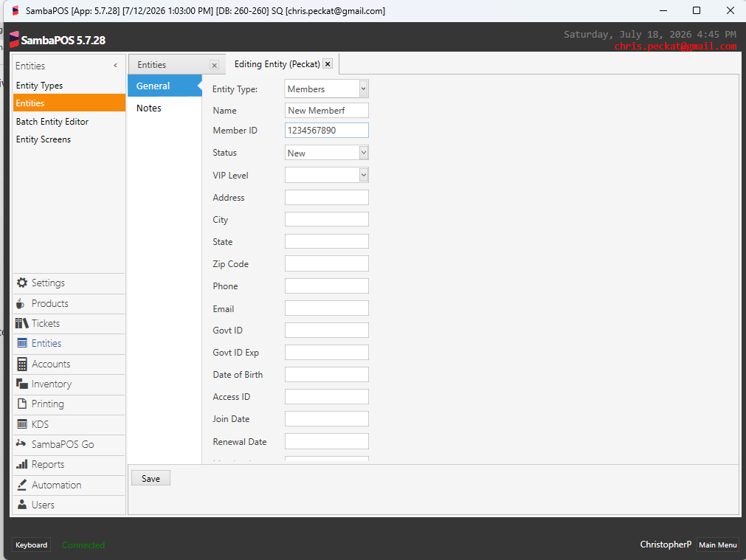Click the Phone input field
The image size is (746, 560).
pos(327,286)
